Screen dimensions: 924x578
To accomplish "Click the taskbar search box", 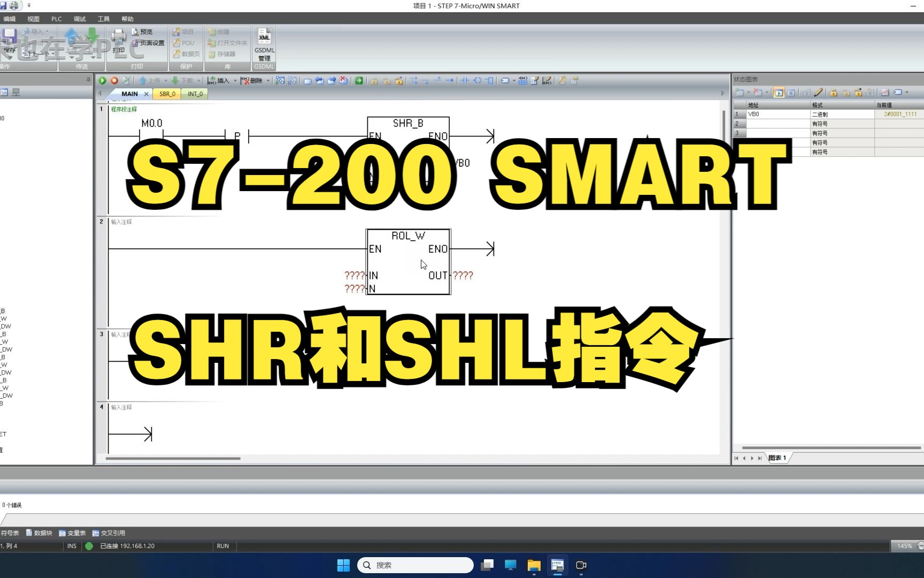I will (415, 565).
